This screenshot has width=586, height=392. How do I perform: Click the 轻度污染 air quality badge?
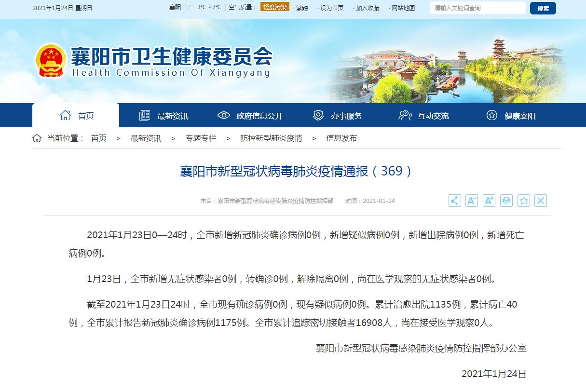(x=275, y=7)
